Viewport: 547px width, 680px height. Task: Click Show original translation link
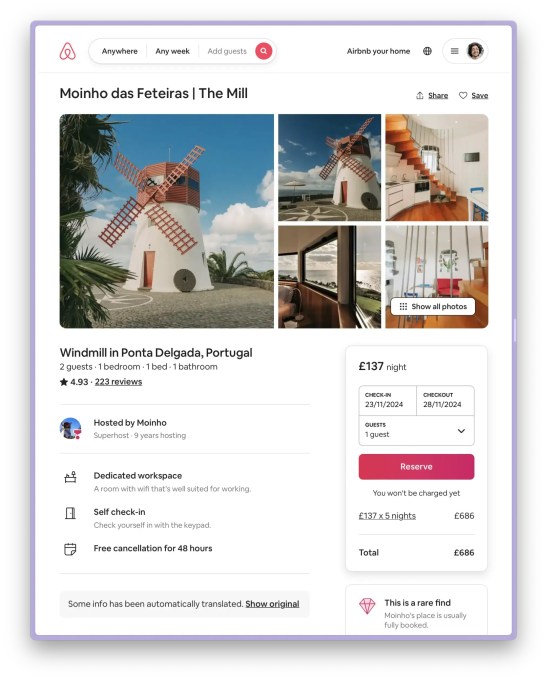point(272,604)
